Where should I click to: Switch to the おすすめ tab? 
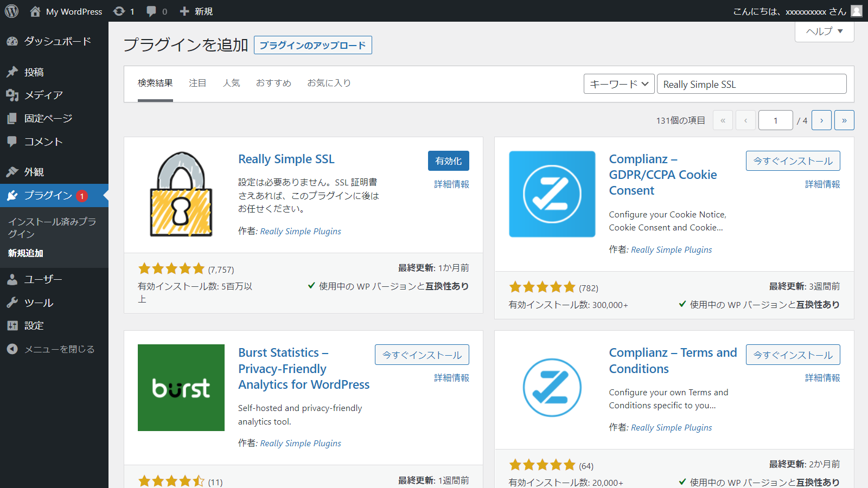273,83
